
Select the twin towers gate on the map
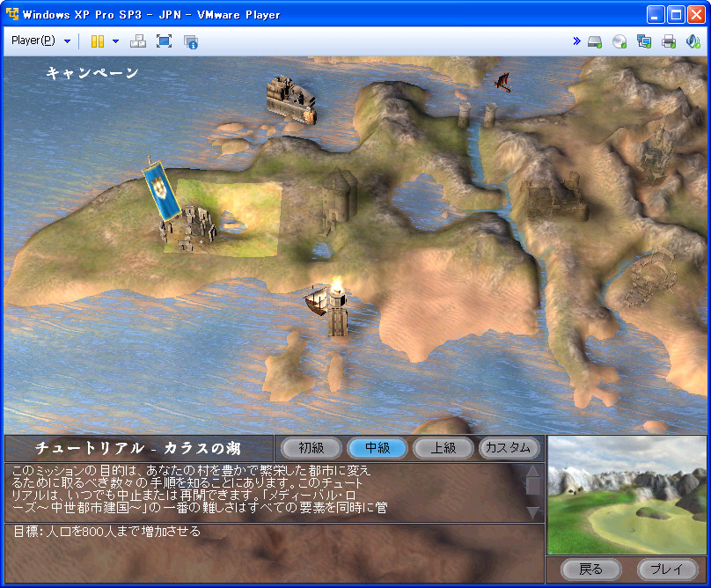pos(478,114)
